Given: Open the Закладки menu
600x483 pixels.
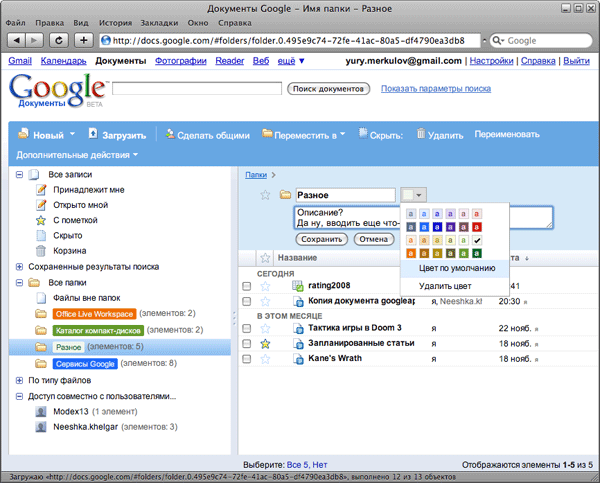Looking at the screenshot, I should pos(159,23).
